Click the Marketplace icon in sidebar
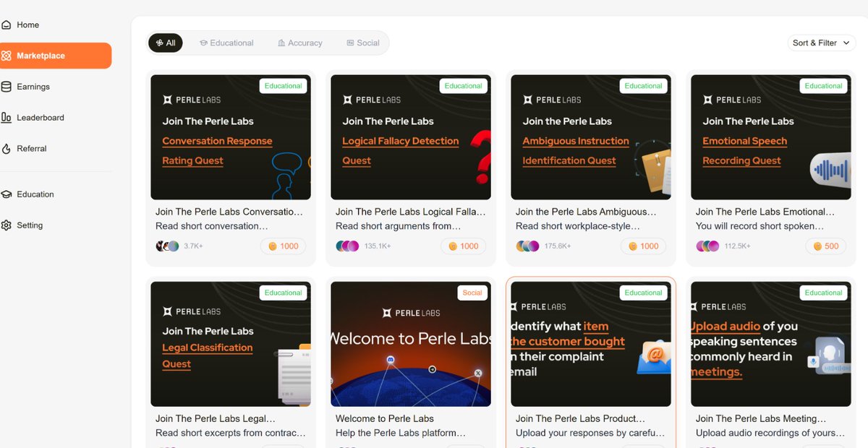868x448 pixels. [6, 56]
